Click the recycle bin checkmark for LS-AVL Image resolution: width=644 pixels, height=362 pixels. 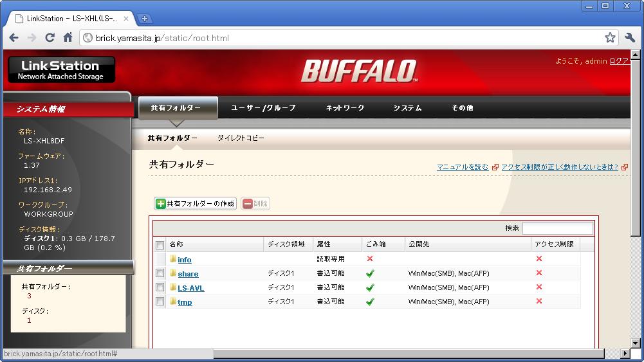click(370, 287)
